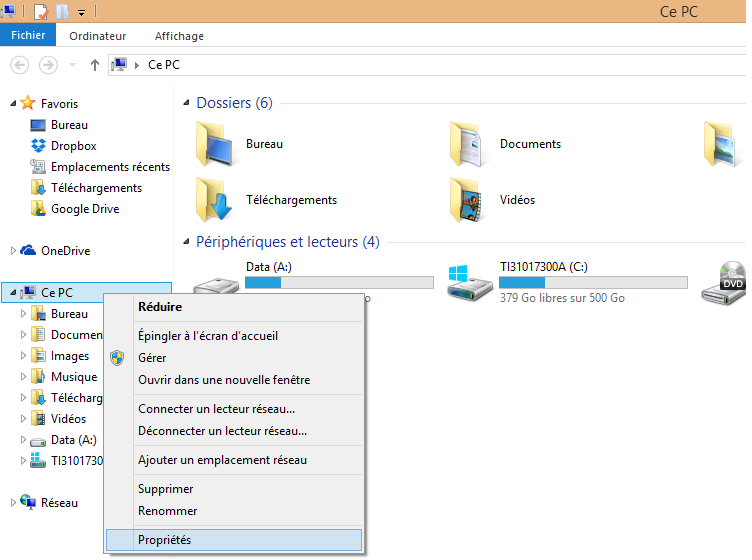The image size is (752, 560).
Task: Click the Ce PC address bar field
Action: [x=400, y=65]
